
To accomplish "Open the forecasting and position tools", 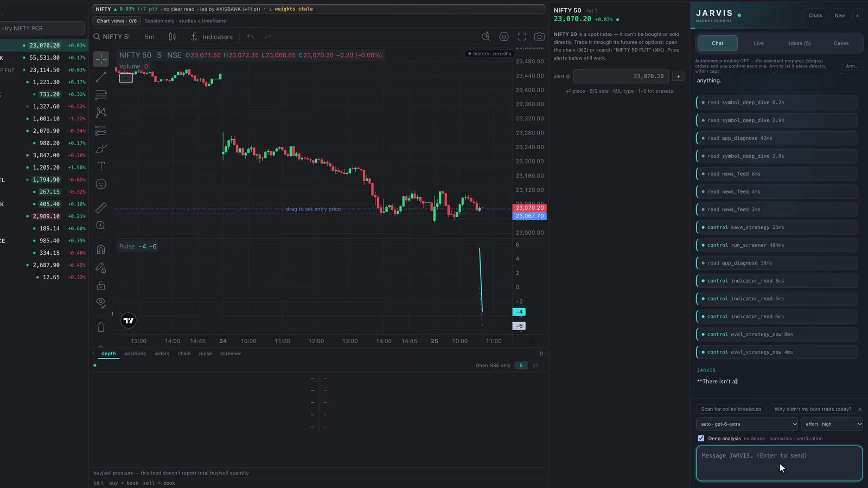I will pos(101,131).
